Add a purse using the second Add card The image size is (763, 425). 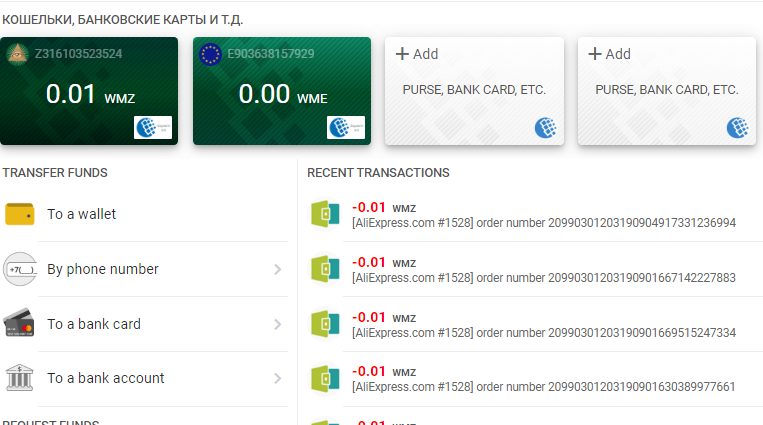(x=667, y=91)
